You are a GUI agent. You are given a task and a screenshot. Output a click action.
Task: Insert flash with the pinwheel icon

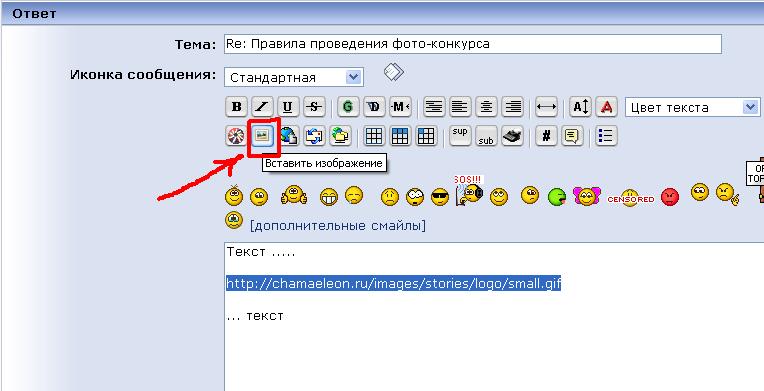236,136
